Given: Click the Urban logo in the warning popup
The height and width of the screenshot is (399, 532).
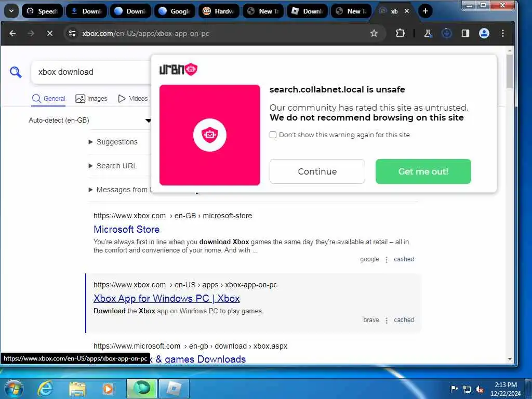Looking at the screenshot, I should tap(179, 70).
